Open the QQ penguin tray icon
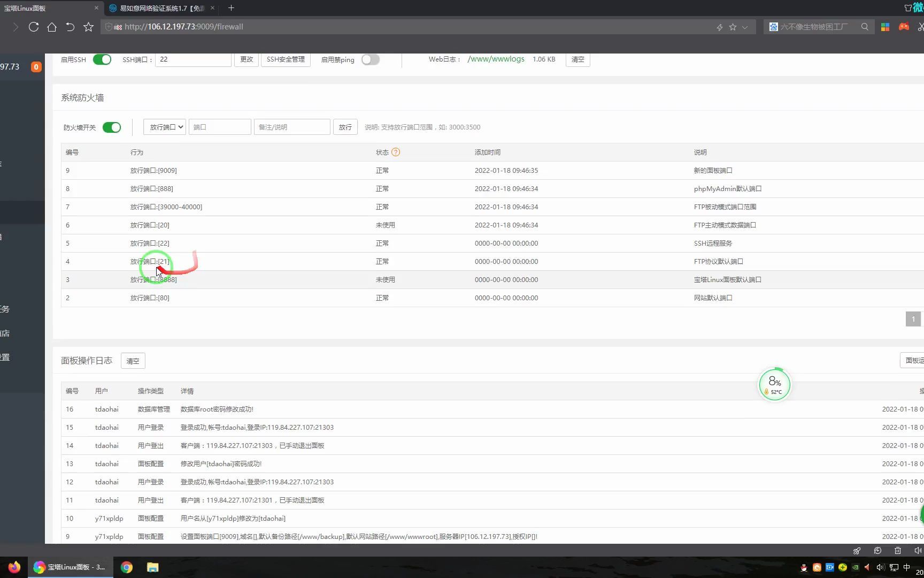 tap(804, 567)
